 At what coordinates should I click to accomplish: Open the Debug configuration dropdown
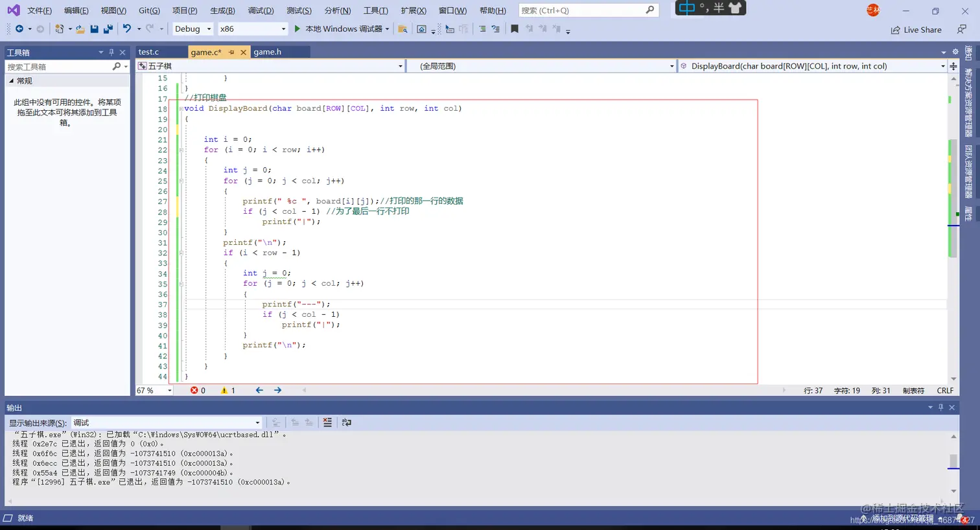[x=193, y=29]
